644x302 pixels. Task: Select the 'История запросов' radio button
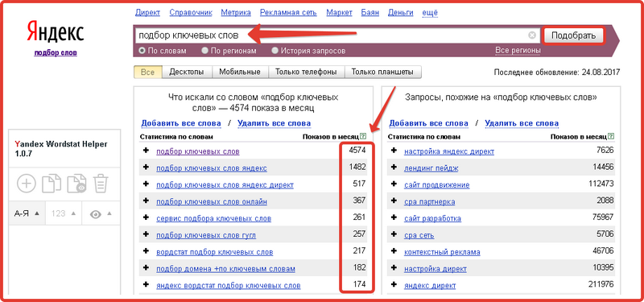point(275,51)
